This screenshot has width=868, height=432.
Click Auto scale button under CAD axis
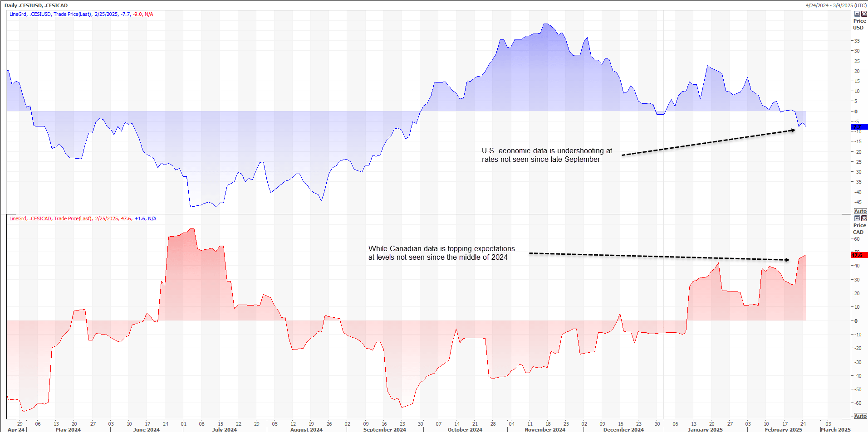[x=860, y=416]
